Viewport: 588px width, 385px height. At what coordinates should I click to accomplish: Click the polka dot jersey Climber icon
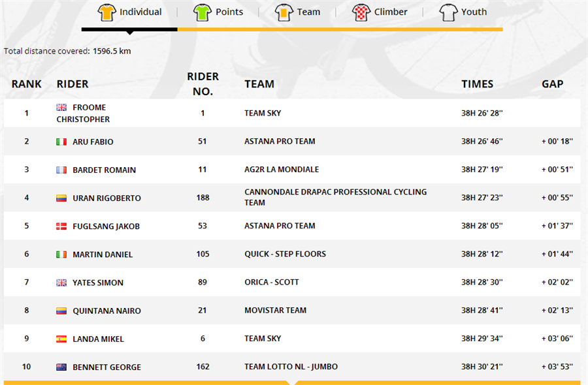click(361, 12)
